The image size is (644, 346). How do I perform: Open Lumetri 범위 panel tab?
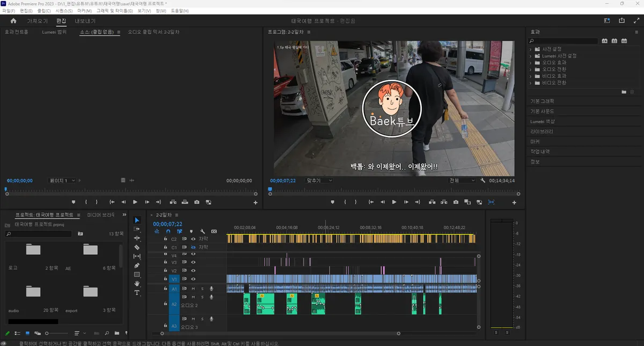click(x=54, y=32)
